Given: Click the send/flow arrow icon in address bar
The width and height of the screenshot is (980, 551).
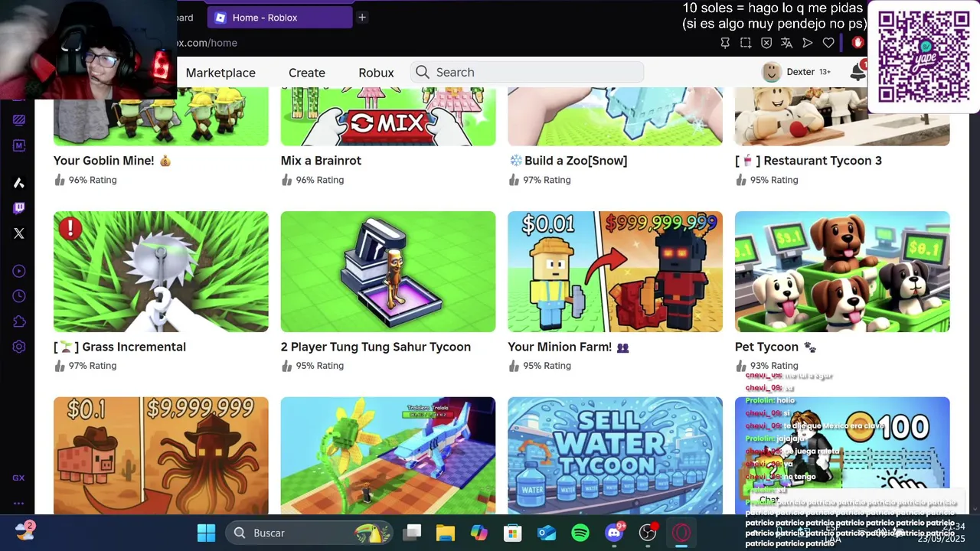Looking at the screenshot, I should (x=807, y=43).
